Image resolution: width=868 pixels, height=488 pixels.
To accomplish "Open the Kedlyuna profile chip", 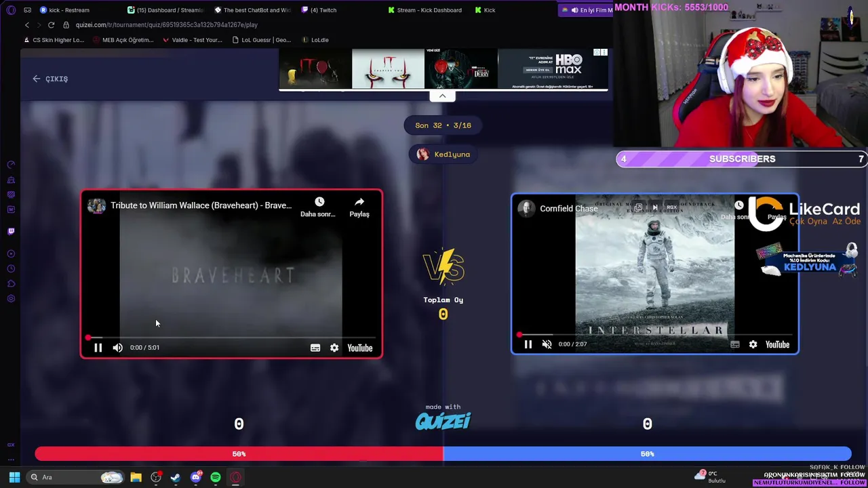I will pos(443,155).
